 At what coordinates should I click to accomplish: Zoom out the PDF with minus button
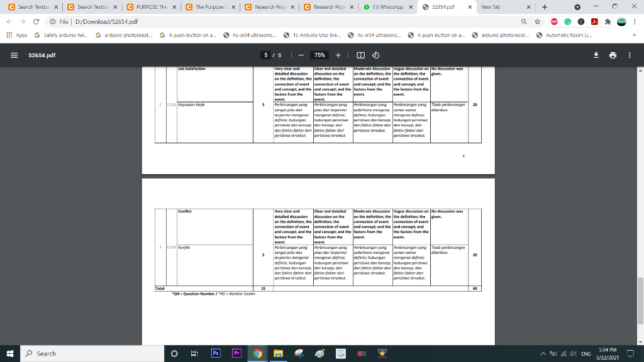[x=301, y=55]
